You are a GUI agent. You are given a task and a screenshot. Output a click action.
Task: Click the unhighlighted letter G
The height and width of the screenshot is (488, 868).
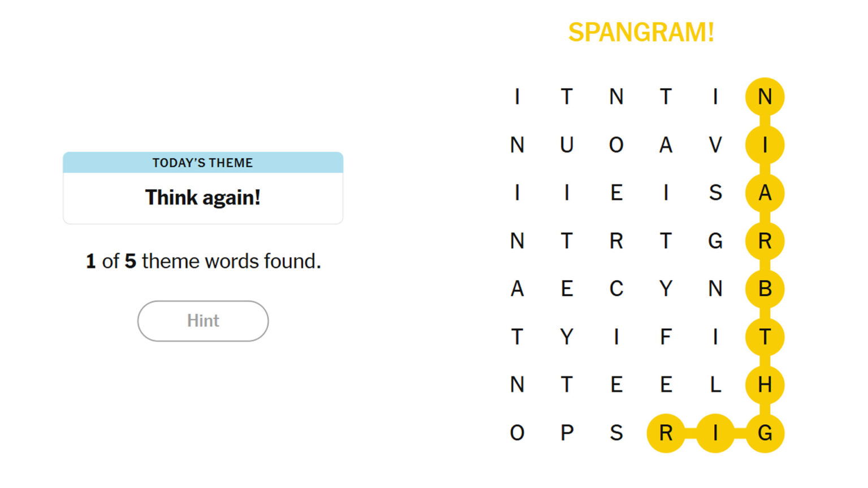pos(715,241)
